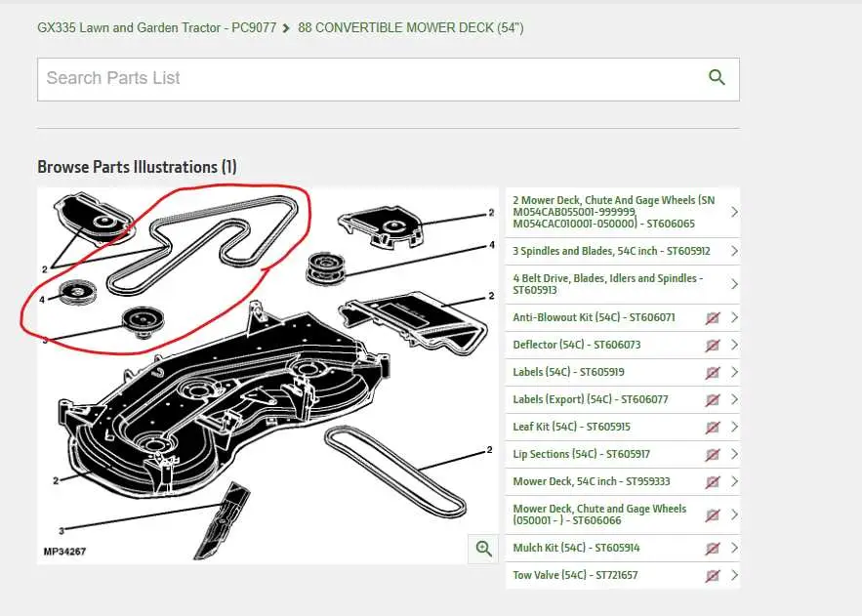Image resolution: width=862 pixels, height=616 pixels.
Task: Click no-image icon on Tow Valve row
Action: coord(713,575)
